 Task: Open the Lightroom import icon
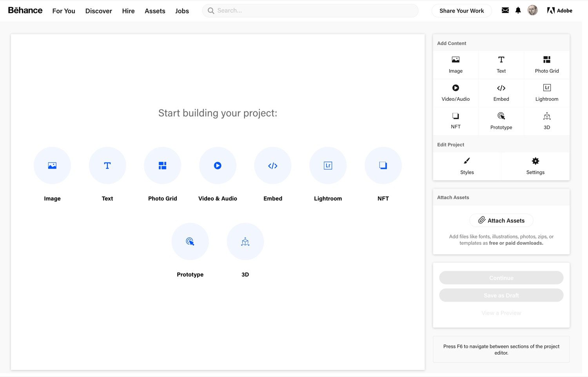point(546,88)
